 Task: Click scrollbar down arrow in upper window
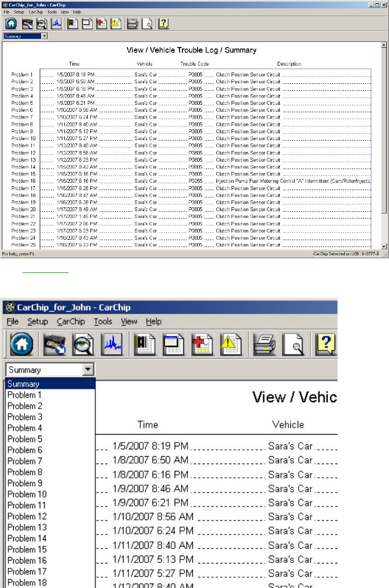coord(385,246)
